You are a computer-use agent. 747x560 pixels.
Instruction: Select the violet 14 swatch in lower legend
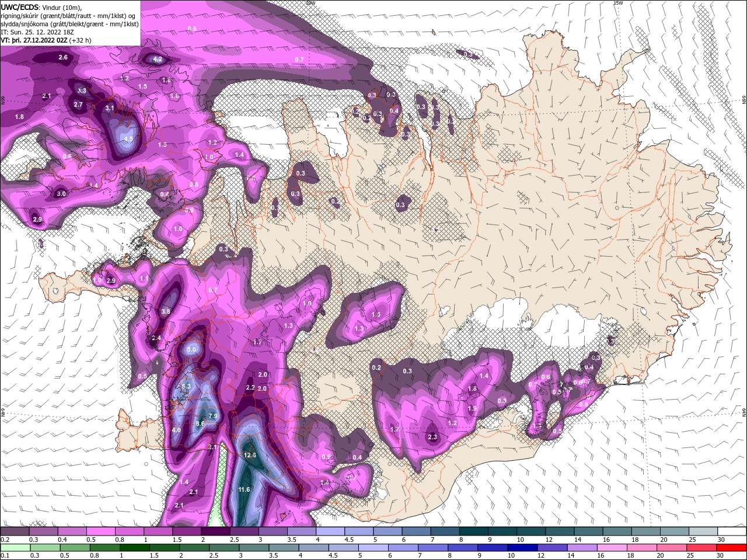(x=581, y=548)
